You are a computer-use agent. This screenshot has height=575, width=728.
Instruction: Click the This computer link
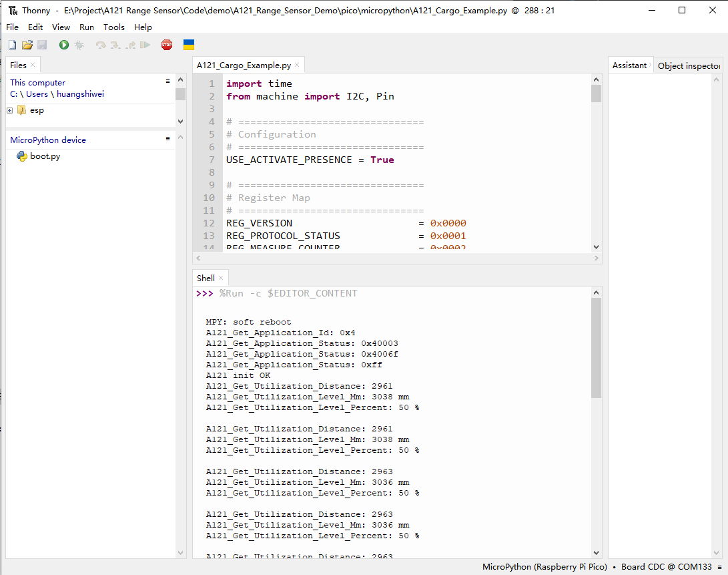(x=37, y=82)
